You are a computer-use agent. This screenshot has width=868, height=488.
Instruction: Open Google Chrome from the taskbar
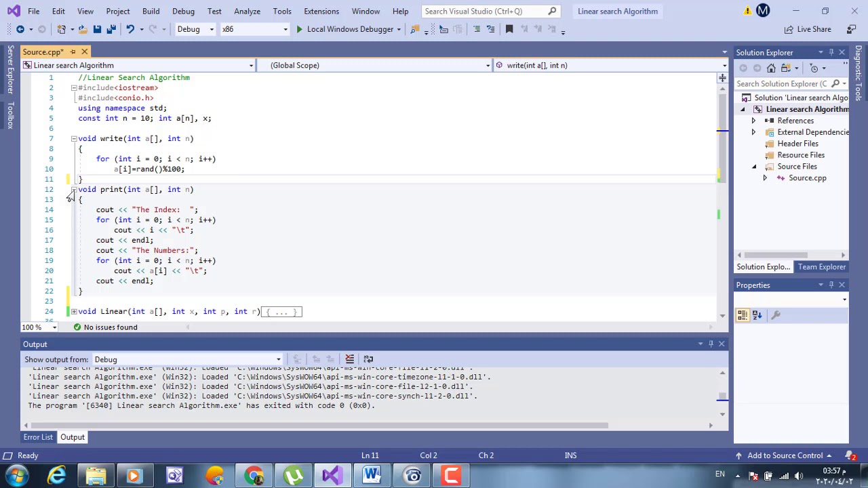pos(254,475)
